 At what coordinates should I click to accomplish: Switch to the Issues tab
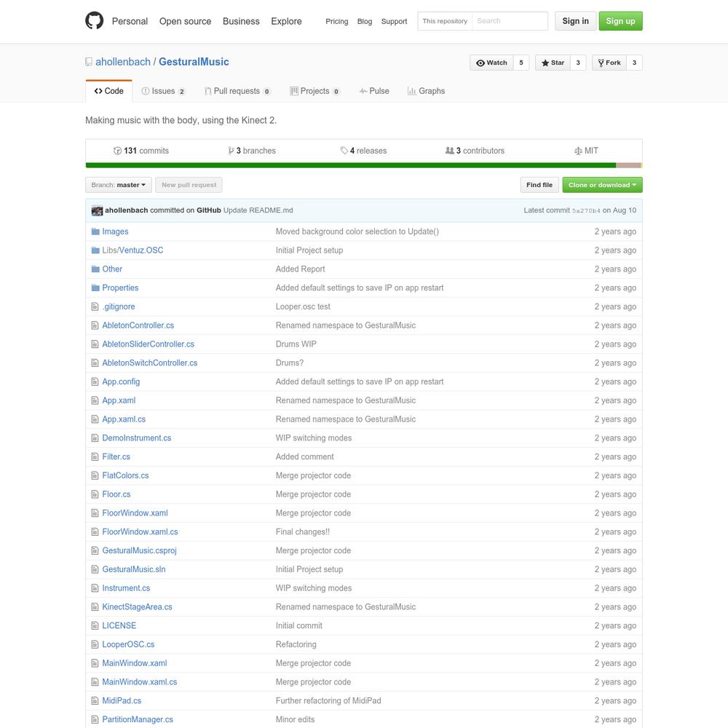point(163,91)
